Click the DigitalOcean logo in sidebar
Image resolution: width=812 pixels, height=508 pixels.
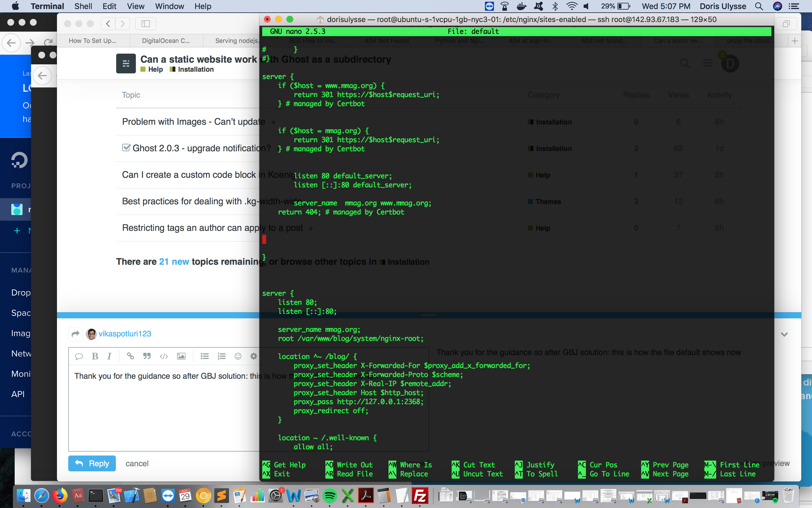point(19,160)
